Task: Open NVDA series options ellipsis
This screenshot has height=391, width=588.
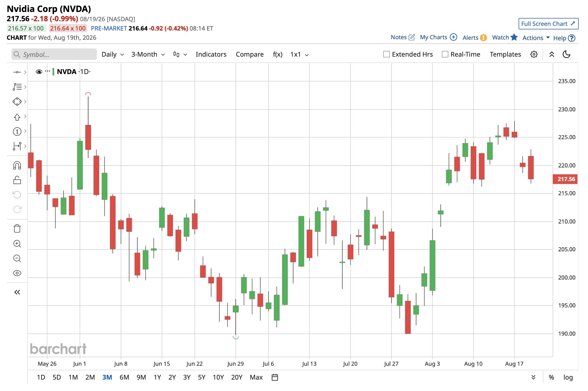Action: point(48,71)
